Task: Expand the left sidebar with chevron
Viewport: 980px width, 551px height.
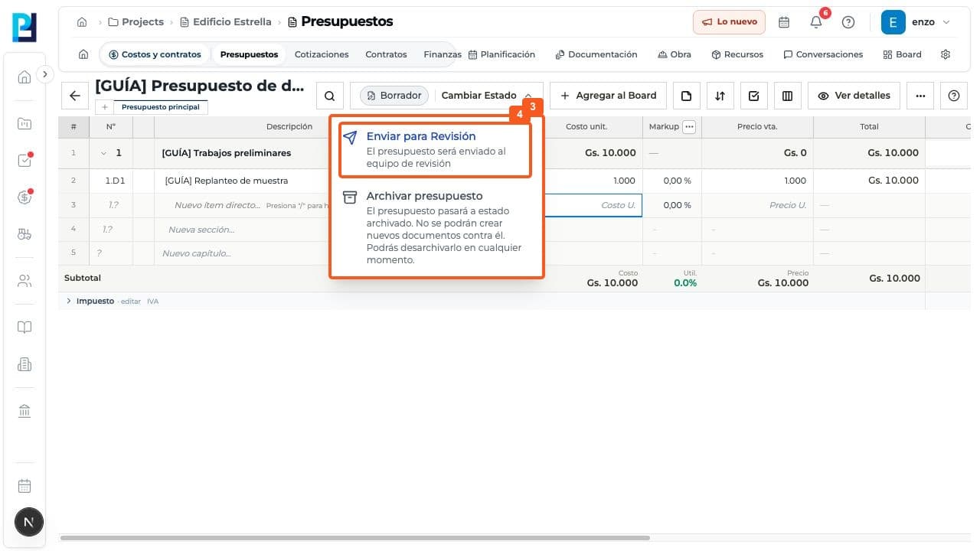Action: point(44,74)
